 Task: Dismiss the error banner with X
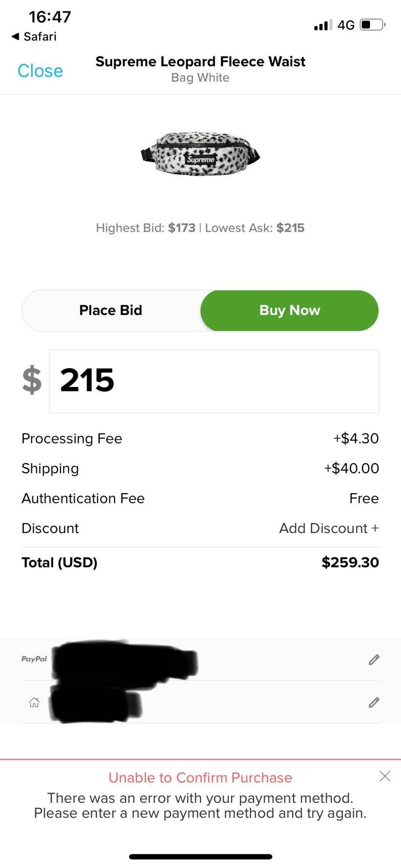(385, 776)
